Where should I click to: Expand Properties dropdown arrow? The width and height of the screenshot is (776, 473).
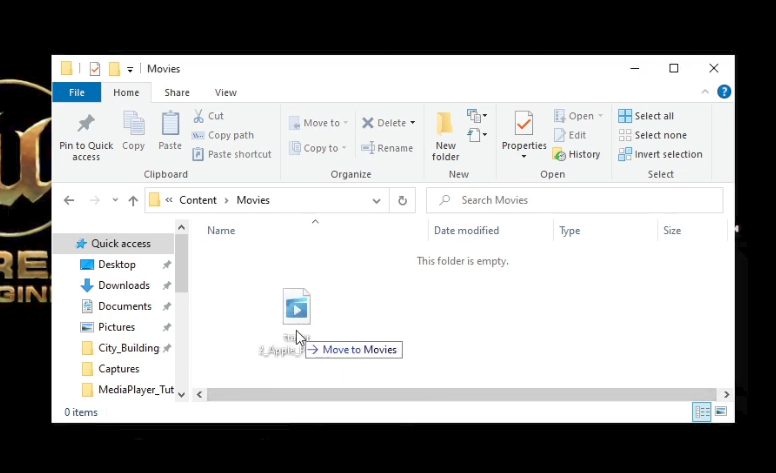(x=524, y=157)
